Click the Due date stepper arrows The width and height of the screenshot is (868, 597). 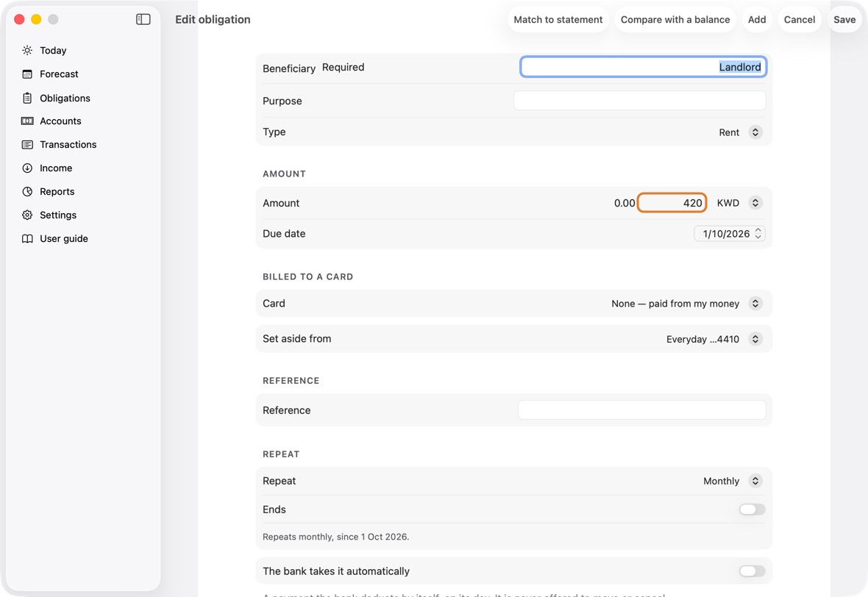758,234
